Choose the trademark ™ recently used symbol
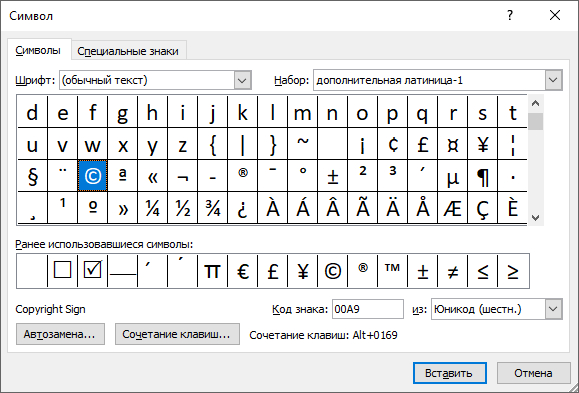 pos(393,271)
